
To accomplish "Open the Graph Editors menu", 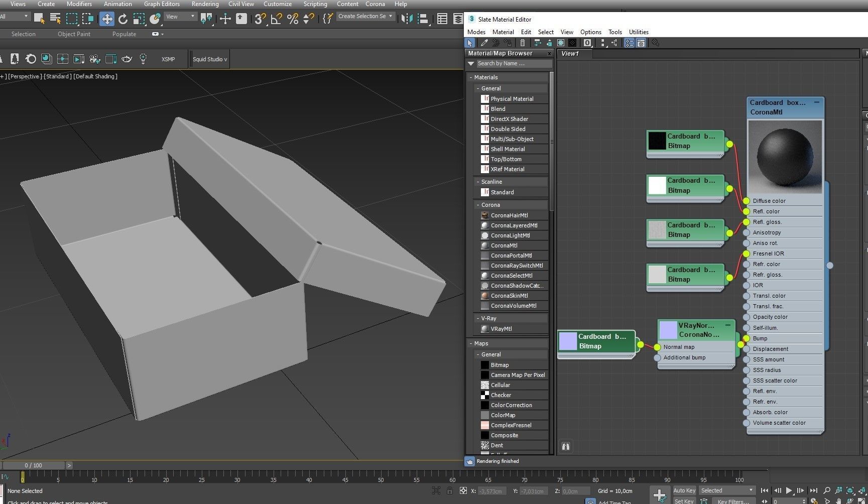I will tap(162, 4).
